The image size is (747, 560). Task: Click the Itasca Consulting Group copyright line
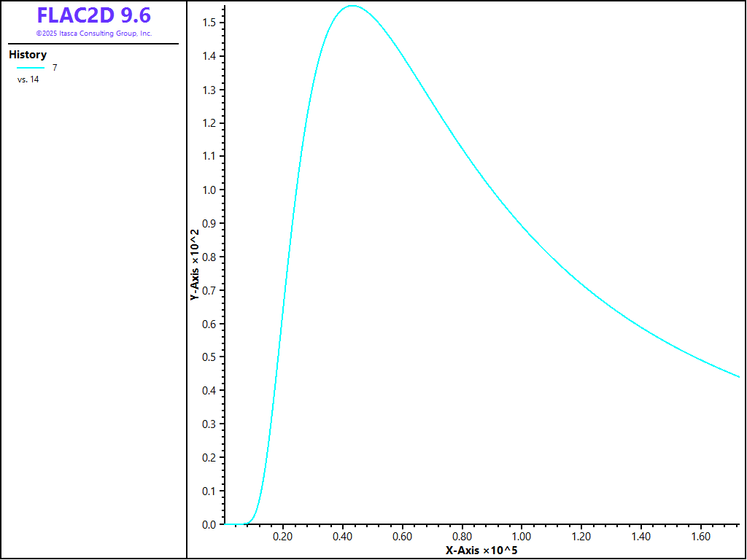point(93,34)
